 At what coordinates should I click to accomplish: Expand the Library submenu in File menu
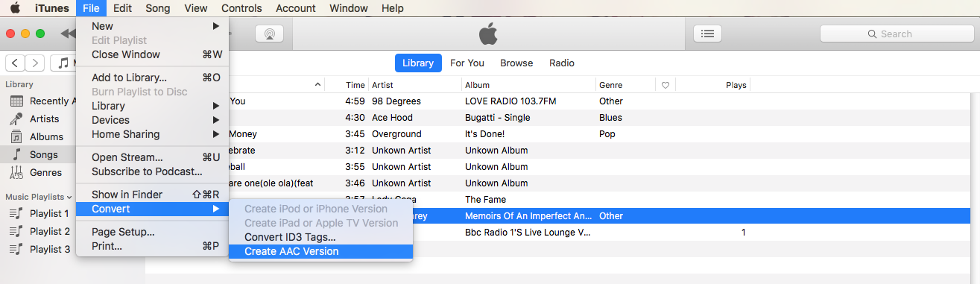[x=153, y=106]
